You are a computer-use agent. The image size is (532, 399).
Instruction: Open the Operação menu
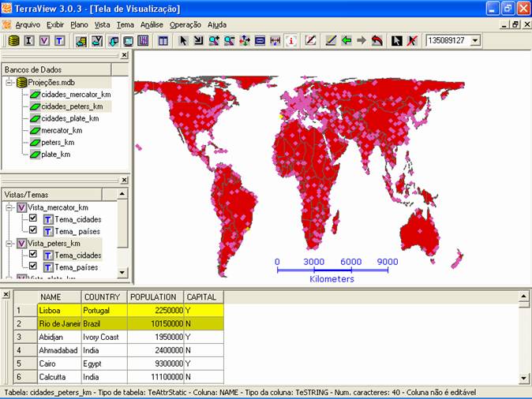(x=185, y=24)
